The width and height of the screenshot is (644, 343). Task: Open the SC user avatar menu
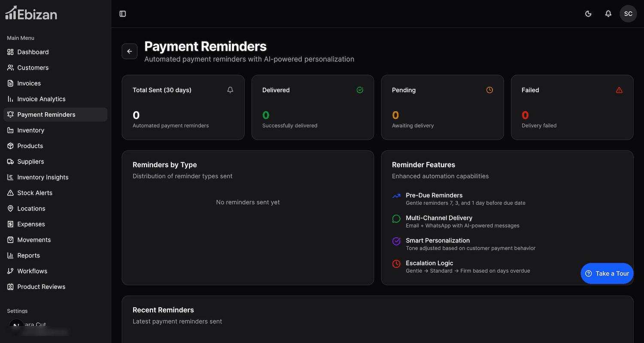[x=628, y=14]
